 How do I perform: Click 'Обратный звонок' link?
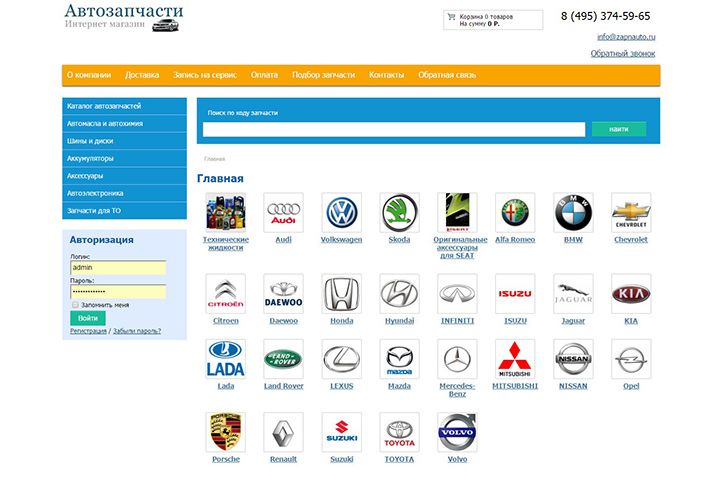point(623,53)
